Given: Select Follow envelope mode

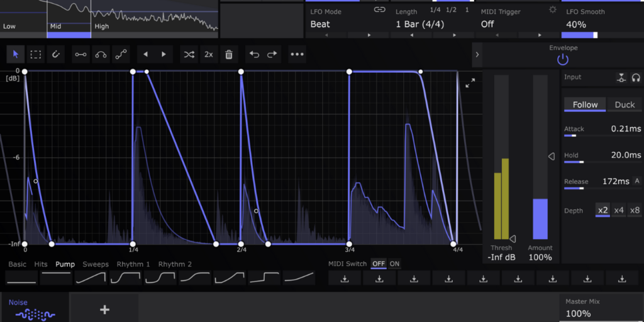Looking at the screenshot, I should [585, 105].
